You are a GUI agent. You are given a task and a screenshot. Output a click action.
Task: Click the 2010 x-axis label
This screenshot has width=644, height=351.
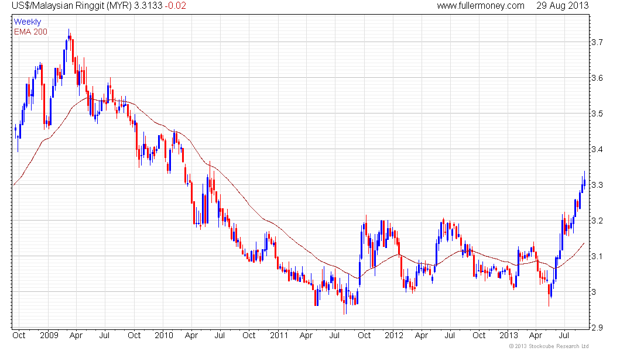click(x=164, y=335)
